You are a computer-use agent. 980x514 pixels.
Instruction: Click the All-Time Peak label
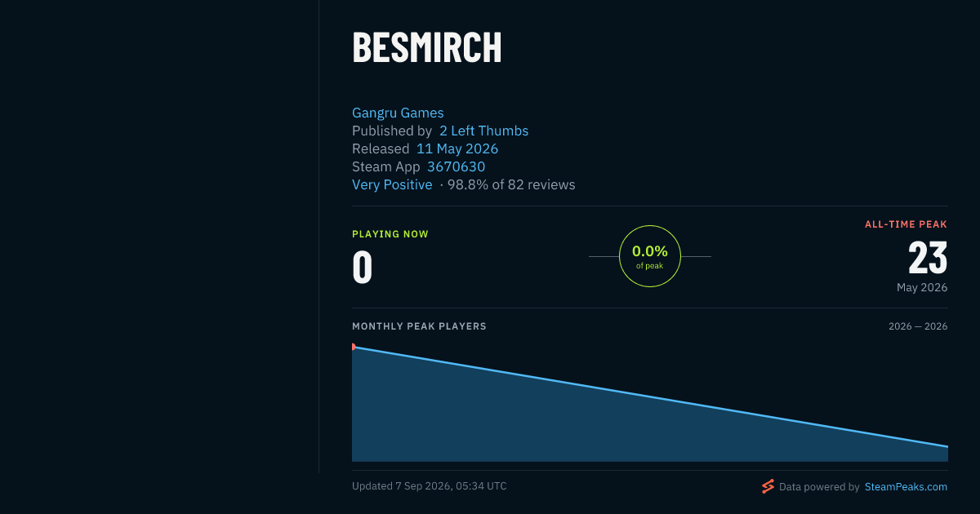[906, 224]
